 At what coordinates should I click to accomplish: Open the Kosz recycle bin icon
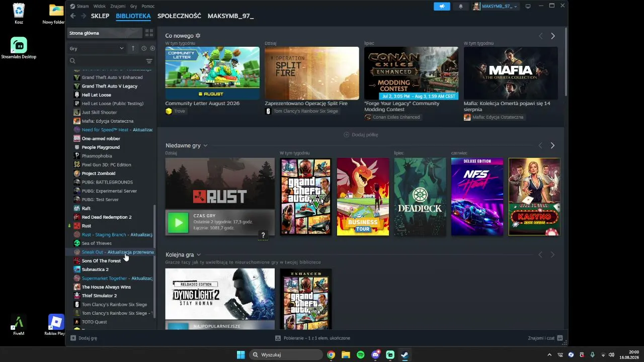[x=19, y=14]
